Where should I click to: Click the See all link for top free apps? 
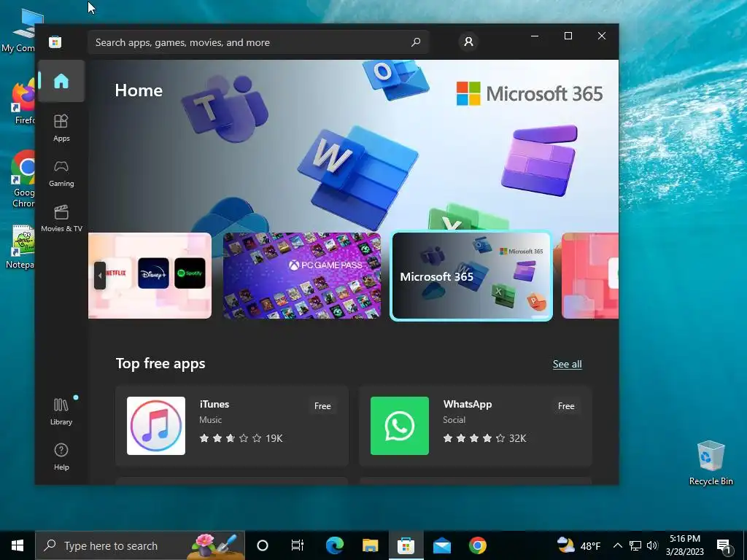567,364
